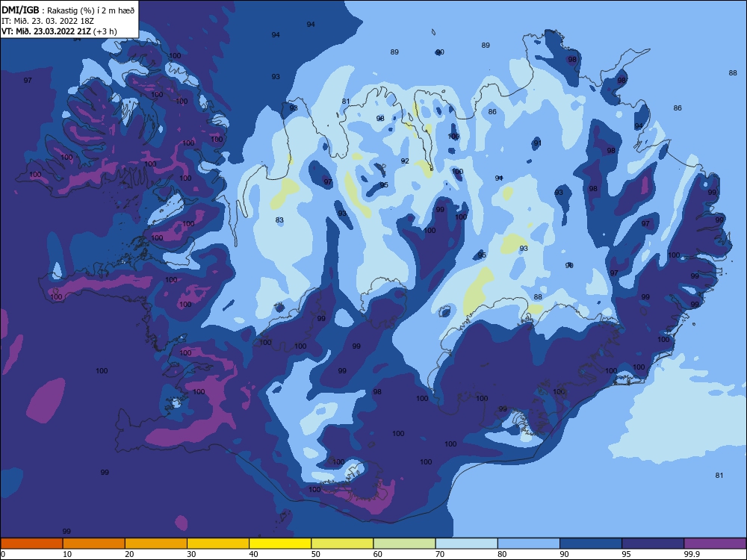Click the 95–99.9 dark indigo legend swatch
This screenshot has height=560, width=747.
(653, 544)
